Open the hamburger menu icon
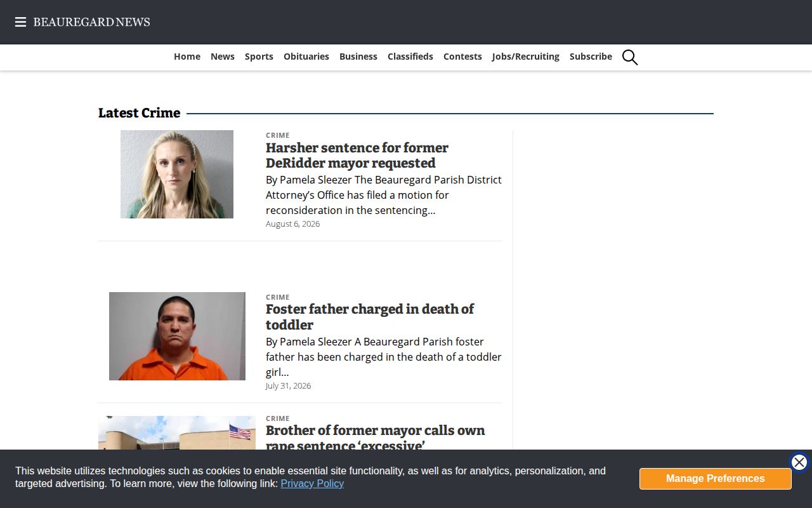812x508 pixels. coord(20,22)
